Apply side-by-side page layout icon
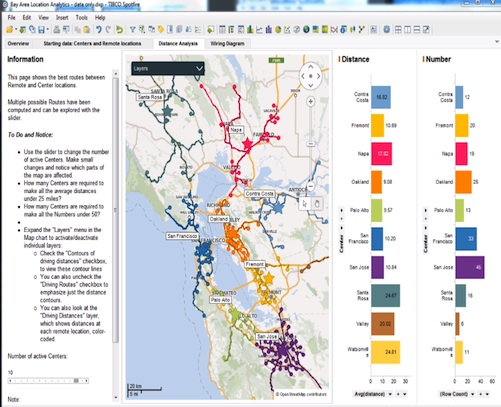501x407 pixels. 407,30
